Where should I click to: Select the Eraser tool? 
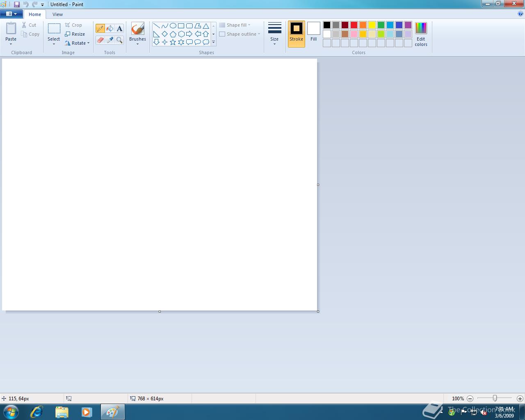click(100, 40)
